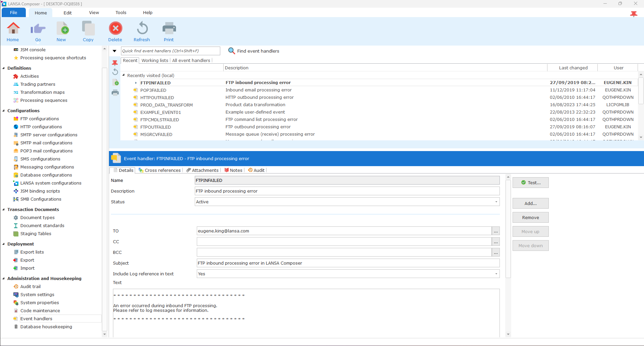Image resolution: width=644 pixels, height=346 pixels.
Task: Browse addresses for the TO field
Action: click(496, 231)
